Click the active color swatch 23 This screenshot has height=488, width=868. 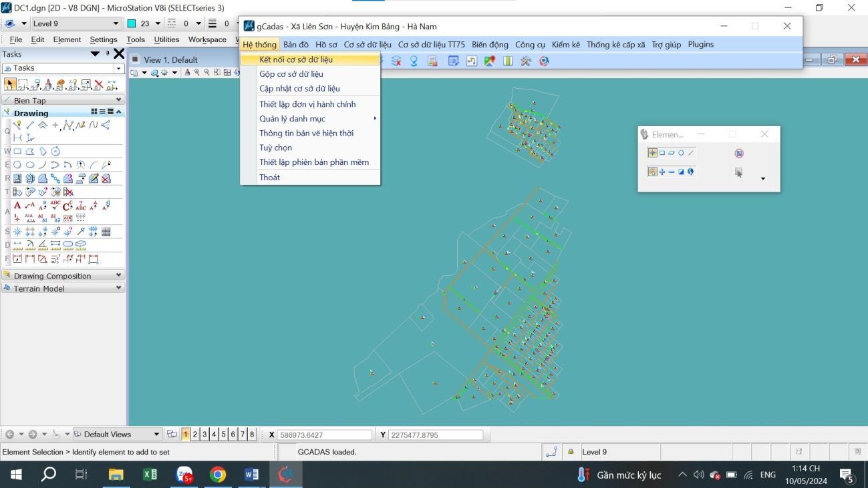pyautogui.click(x=132, y=23)
